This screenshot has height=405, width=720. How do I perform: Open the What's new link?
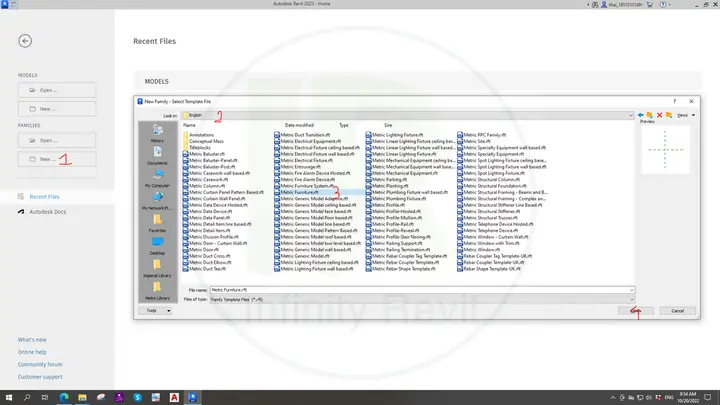pyautogui.click(x=32, y=340)
